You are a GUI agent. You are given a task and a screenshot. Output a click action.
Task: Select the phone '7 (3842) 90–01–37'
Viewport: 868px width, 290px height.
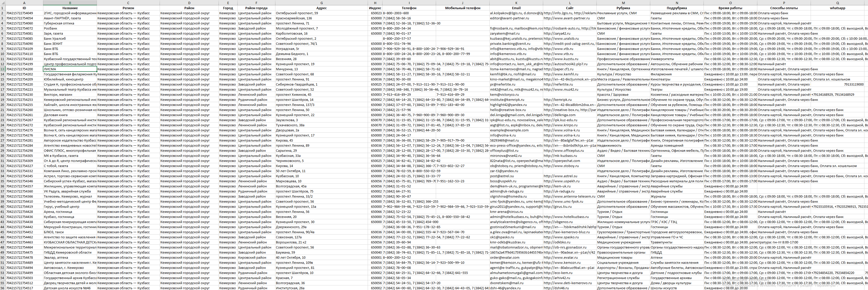tap(409, 33)
